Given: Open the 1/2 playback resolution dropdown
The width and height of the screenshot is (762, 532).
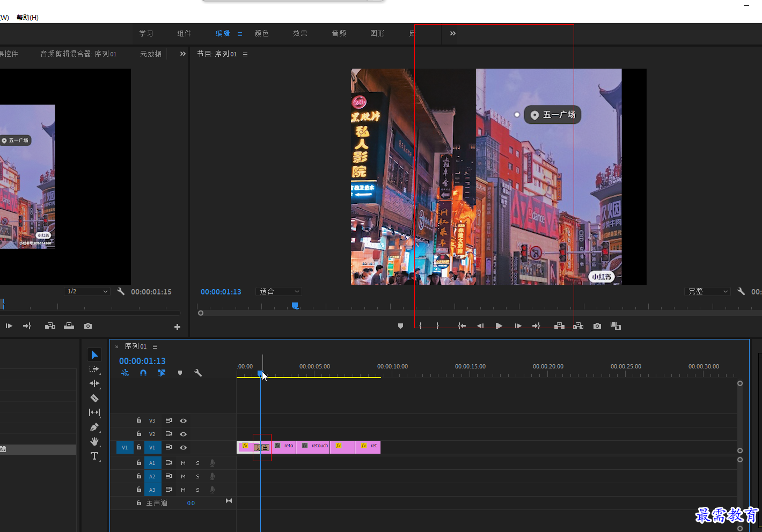Looking at the screenshot, I should (x=87, y=291).
